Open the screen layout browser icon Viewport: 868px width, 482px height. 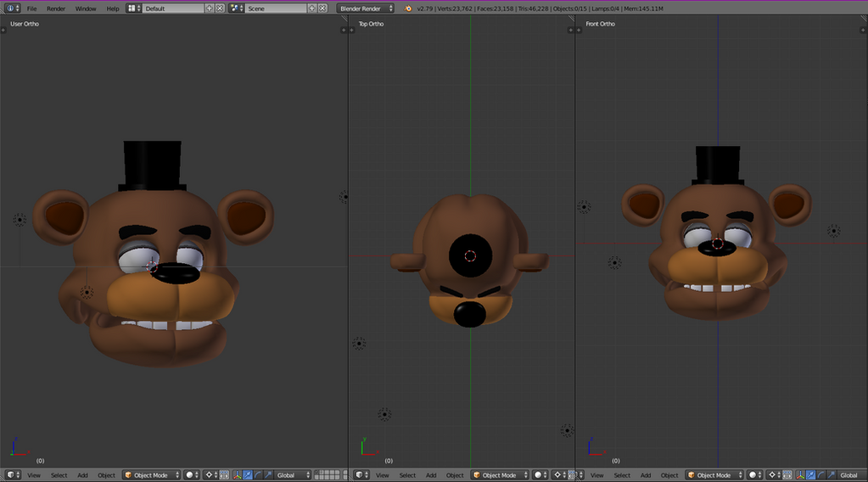point(133,8)
